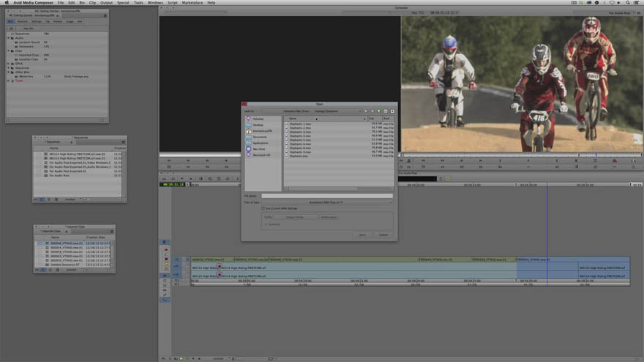Click the Open button in dialog

pyautogui.click(x=363, y=235)
